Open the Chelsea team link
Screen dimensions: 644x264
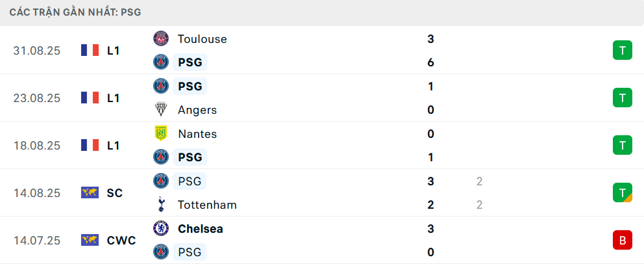(201, 229)
